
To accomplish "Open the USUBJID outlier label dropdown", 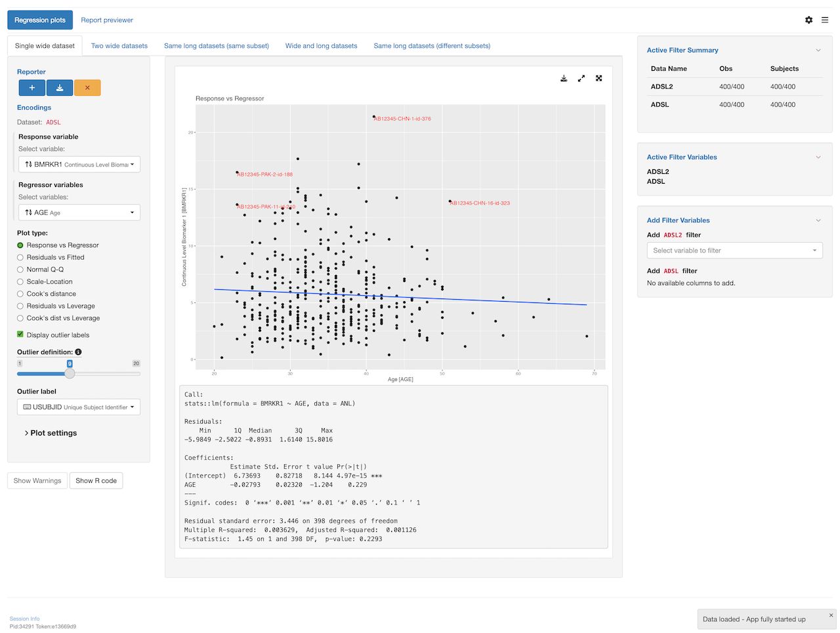I will 79,407.
